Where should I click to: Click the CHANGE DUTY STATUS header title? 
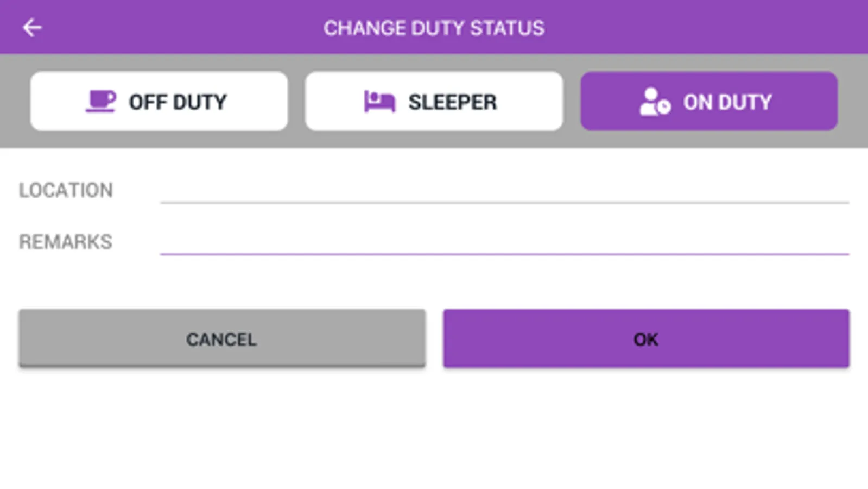point(434,28)
